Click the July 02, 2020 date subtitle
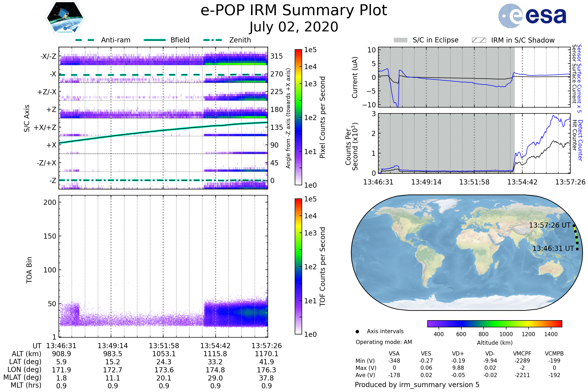588x392 pixels. point(294,27)
